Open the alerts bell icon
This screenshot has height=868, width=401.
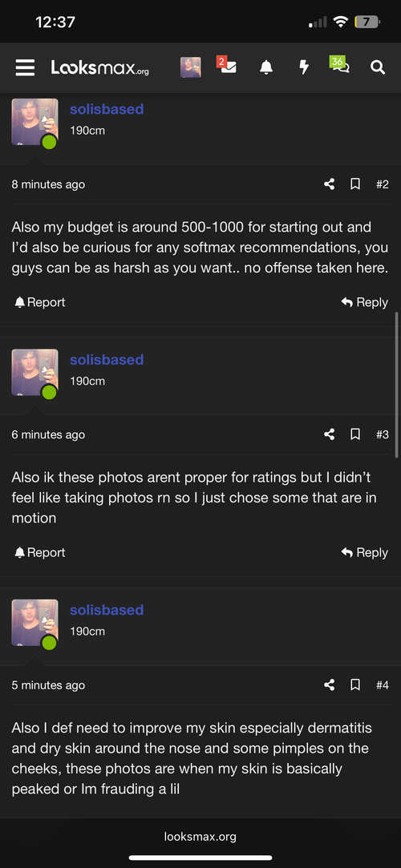pyautogui.click(x=265, y=67)
